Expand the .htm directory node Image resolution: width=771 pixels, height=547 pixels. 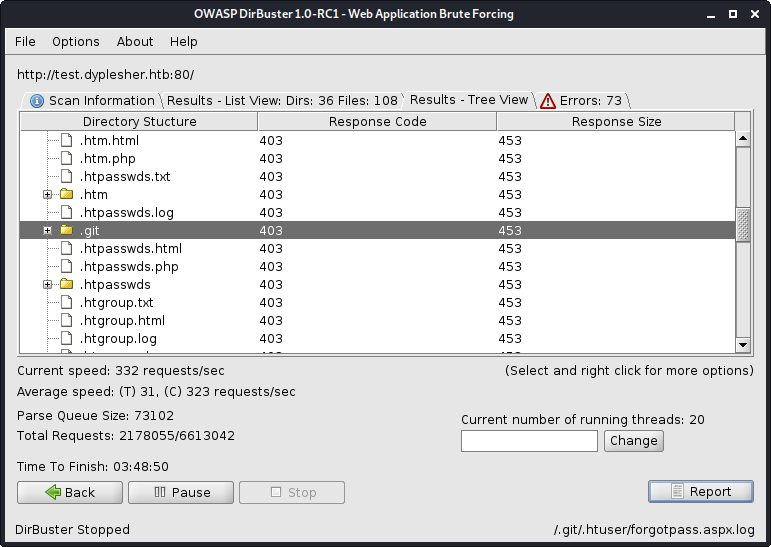point(47,194)
